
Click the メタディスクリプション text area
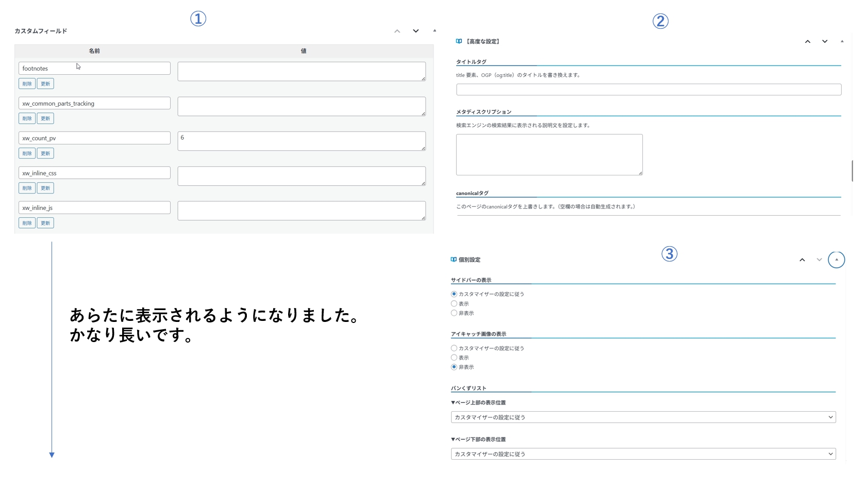tap(549, 155)
